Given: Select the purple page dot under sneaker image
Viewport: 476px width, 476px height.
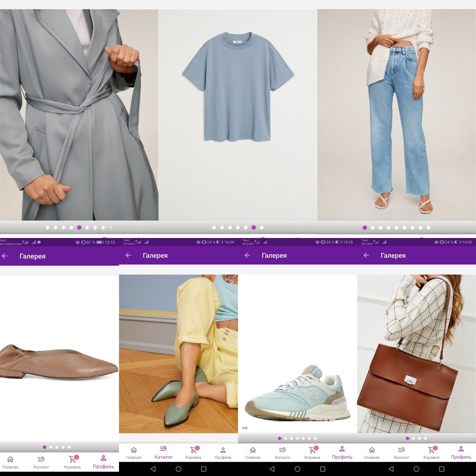Looking at the screenshot, I should click(x=280, y=438).
